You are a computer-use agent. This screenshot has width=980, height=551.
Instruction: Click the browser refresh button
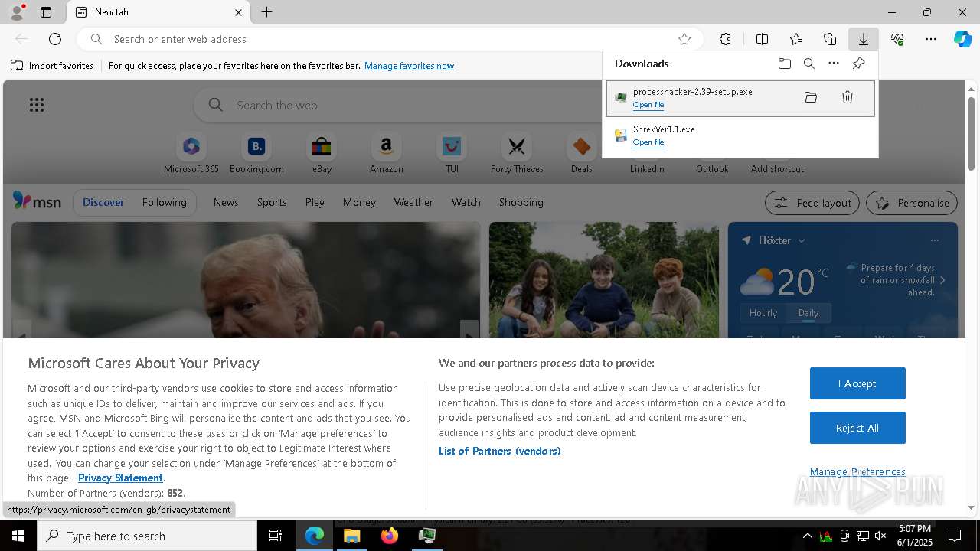(x=55, y=39)
